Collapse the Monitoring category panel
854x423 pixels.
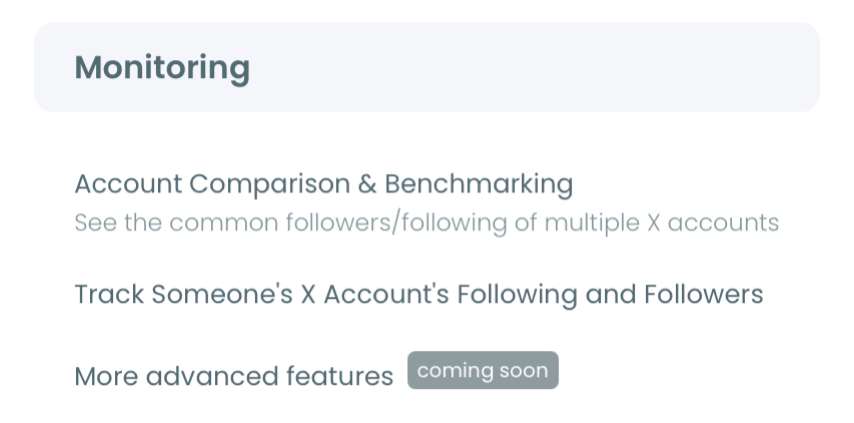click(x=427, y=68)
